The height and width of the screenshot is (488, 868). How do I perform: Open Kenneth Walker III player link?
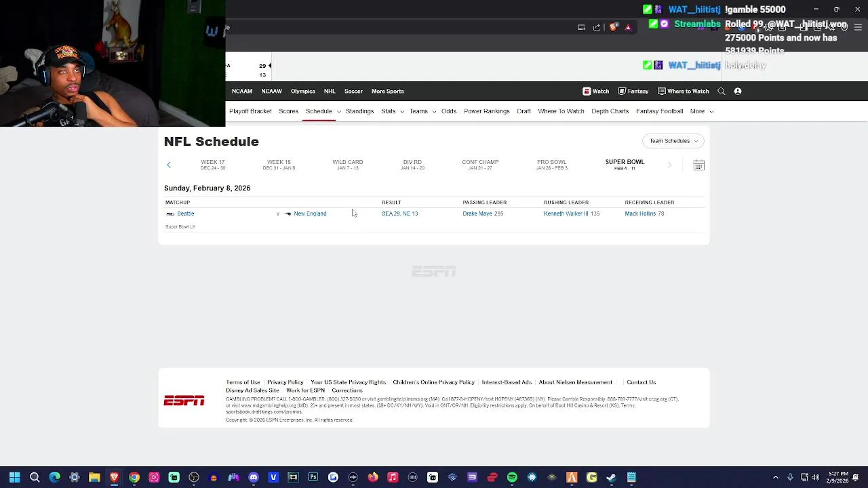[x=566, y=213]
